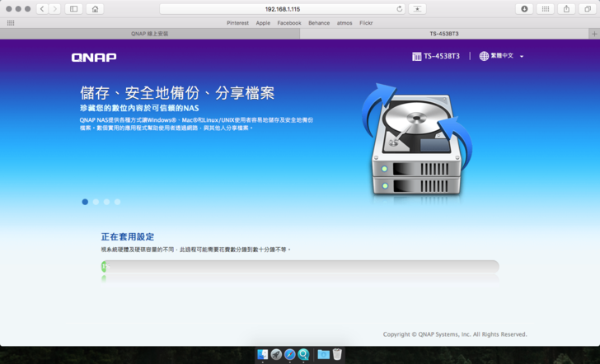Open the 繁體中文 language dropdown
Viewport: 600px width, 364px height.
pyautogui.click(x=502, y=56)
